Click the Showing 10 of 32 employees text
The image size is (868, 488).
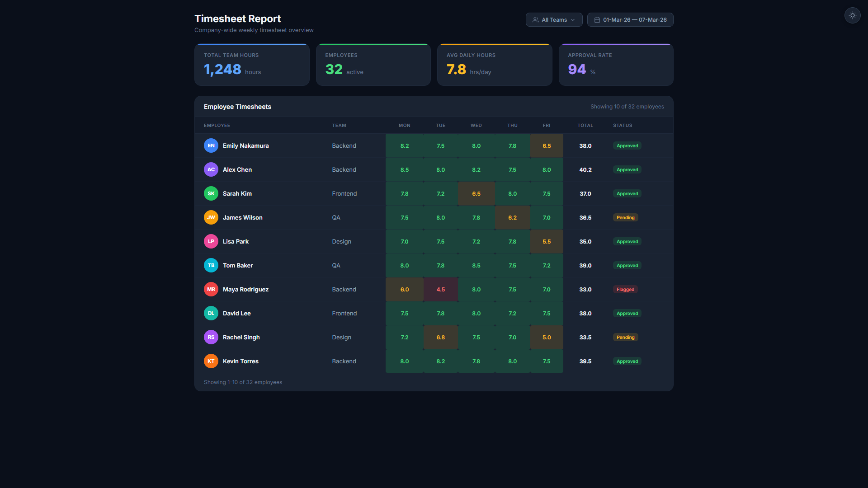pos(627,107)
